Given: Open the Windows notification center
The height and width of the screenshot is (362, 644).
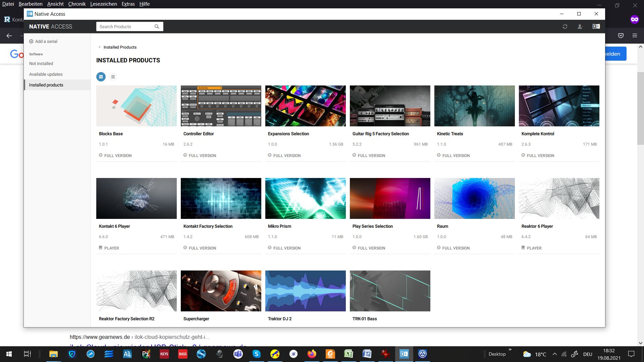Looking at the screenshot, I should (631, 354).
